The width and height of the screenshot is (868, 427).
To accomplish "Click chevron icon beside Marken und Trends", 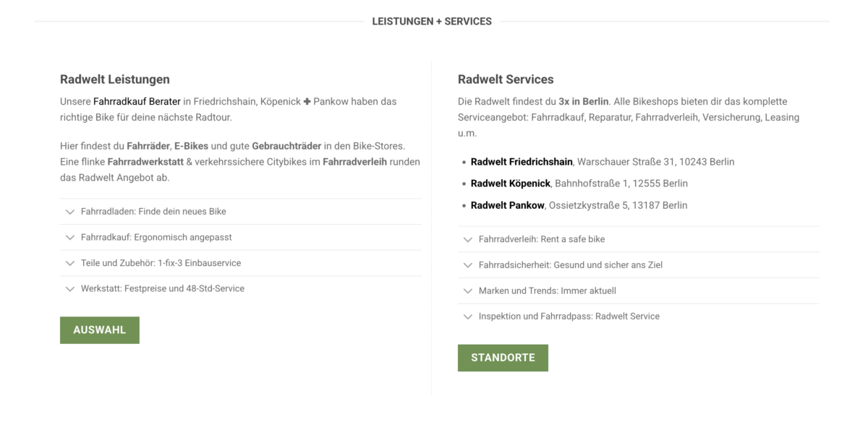I will pyautogui.click(x=468, y=291).
